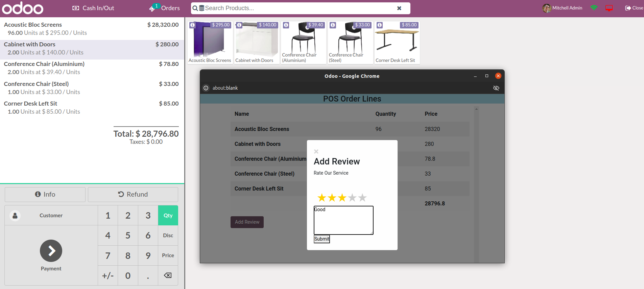Image resolution: width=644 pixels, height=289 pixels.
Task: Tap numpad key 5
Action: point(128,236)
